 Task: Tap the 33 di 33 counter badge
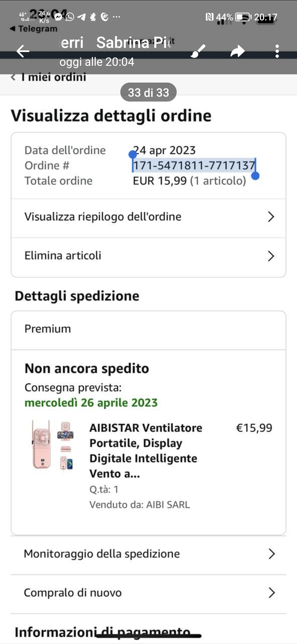[148, 92]
